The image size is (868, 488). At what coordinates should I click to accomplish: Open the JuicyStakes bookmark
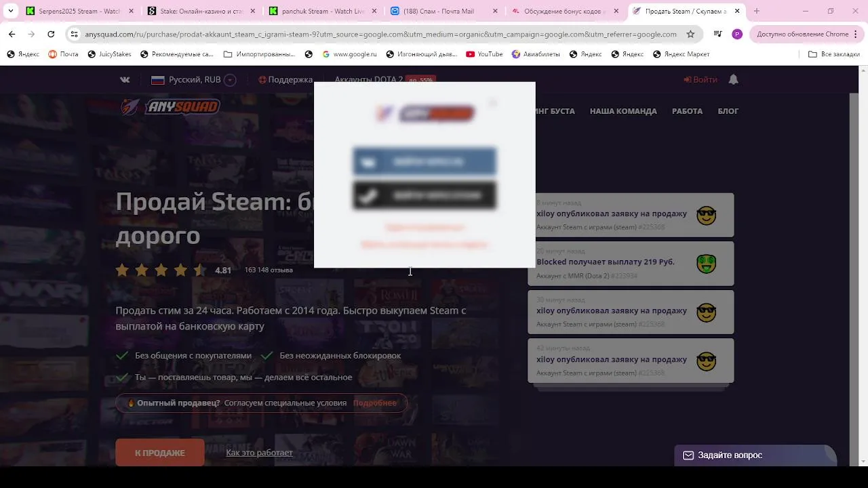pyautogui.click(x=110, y=54)
